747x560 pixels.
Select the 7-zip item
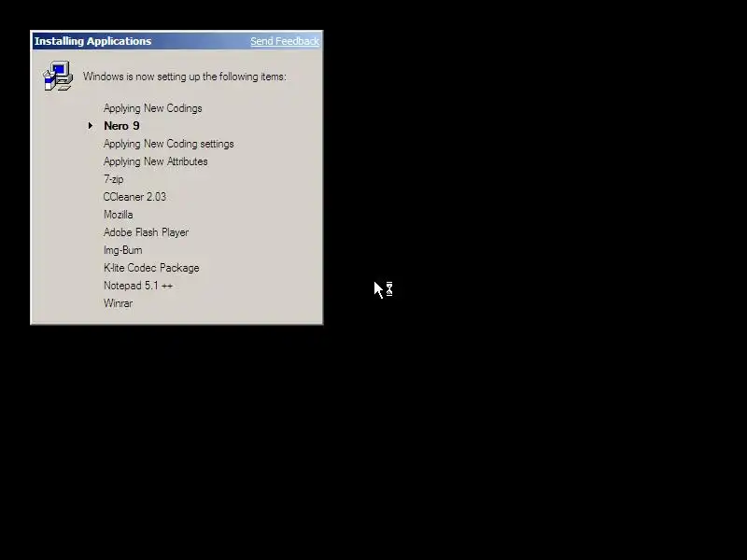pyautogui.click(x=113, y=179)
